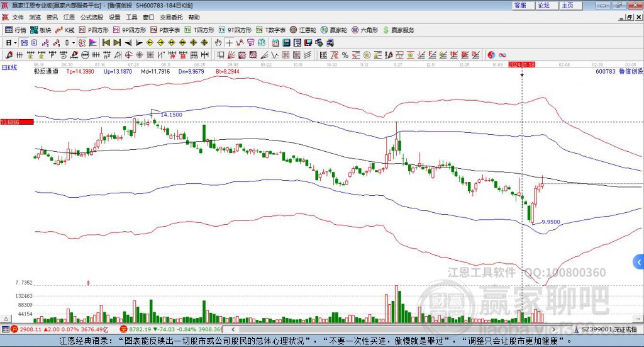The width and height of the screenshot is (644, 347).
Task: Select the hand pan tool
Action: coord(218,43)
